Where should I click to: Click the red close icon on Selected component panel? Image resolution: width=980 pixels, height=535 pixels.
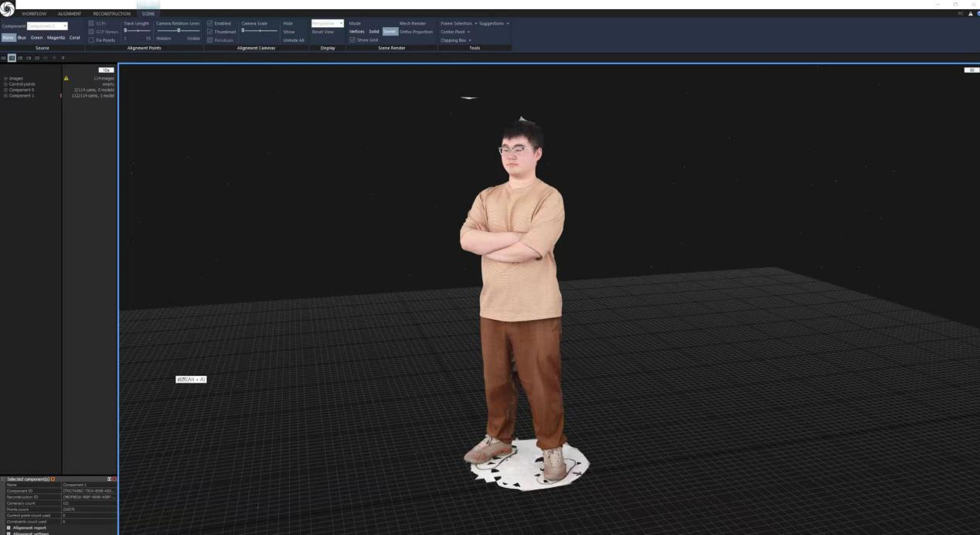click(x=114, y=479)
